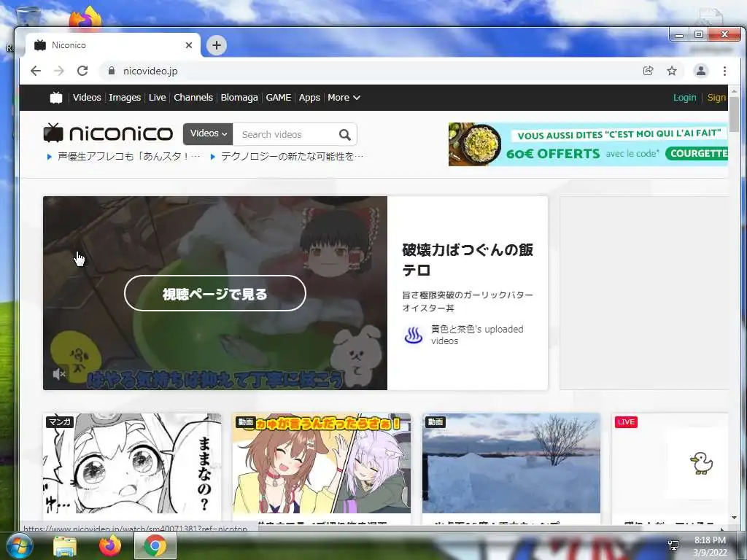Open a new tab with the plus button

[217, 45]
